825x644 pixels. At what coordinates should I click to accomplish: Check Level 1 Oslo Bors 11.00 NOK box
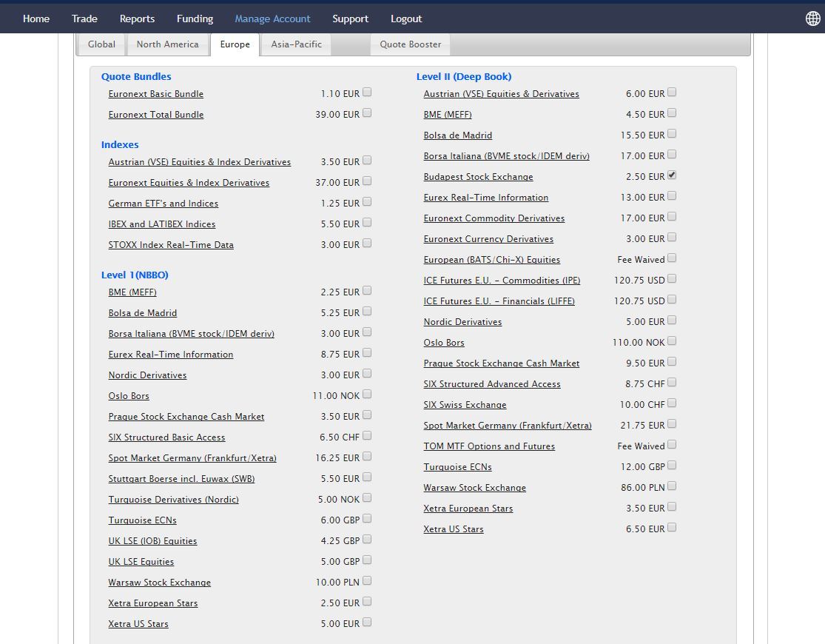[x=367, y=395]
